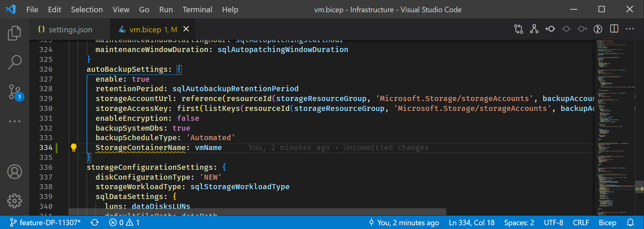Viewport: 644px width, 229px height.
Task: Open notifications with the status bar bell
Action: pyautogui.click(x=630, y=223)
